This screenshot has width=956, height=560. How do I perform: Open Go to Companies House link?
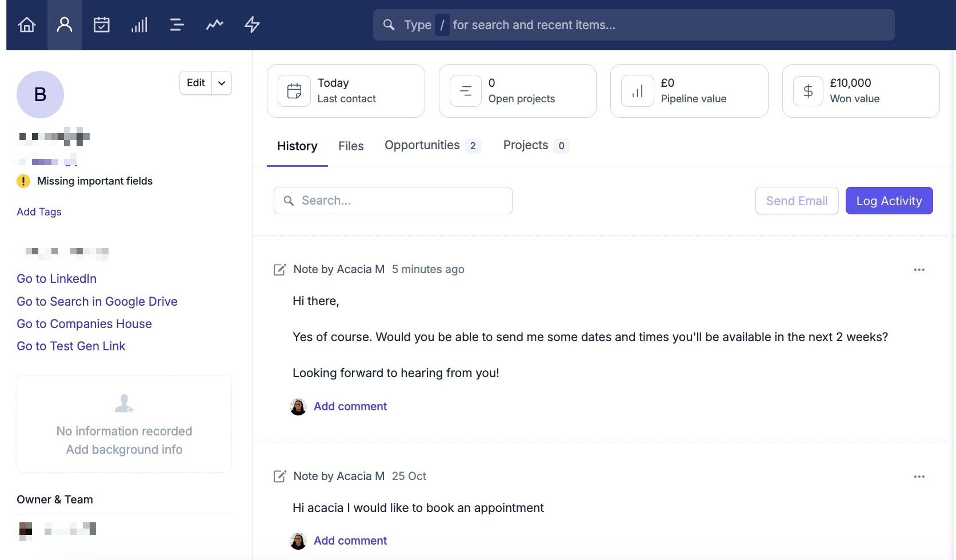pos(84,324)
